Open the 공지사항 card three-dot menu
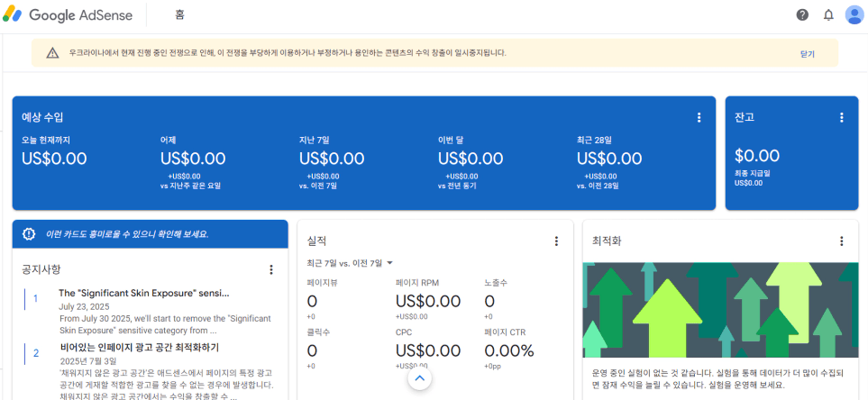The image size is (868, 400). click(x=271, y=269)
